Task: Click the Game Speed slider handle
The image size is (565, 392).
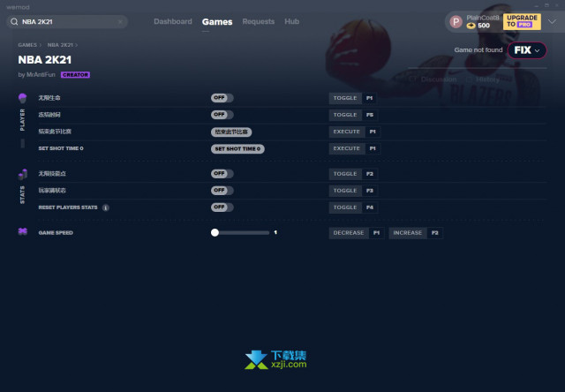Action: click(x=215, y=233)
